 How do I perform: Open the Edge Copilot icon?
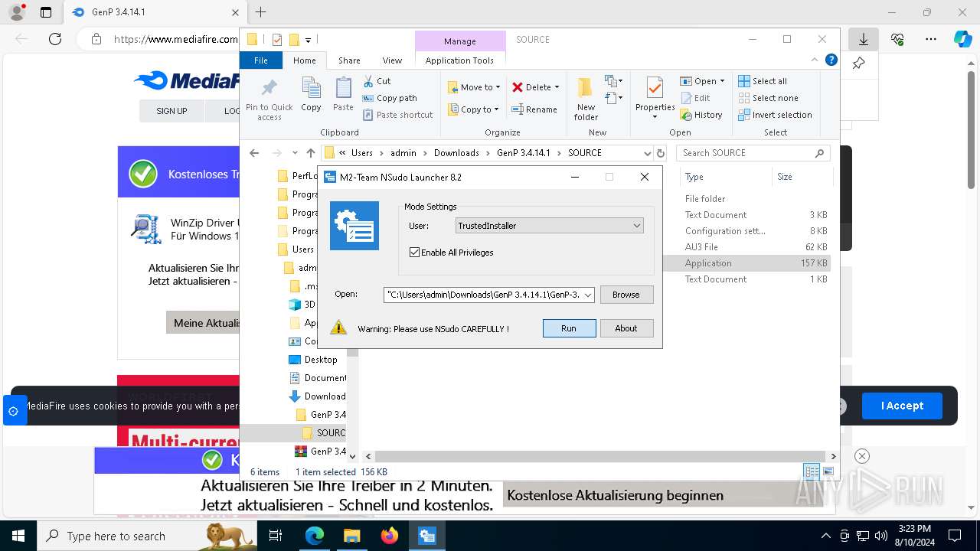point(962,39)
